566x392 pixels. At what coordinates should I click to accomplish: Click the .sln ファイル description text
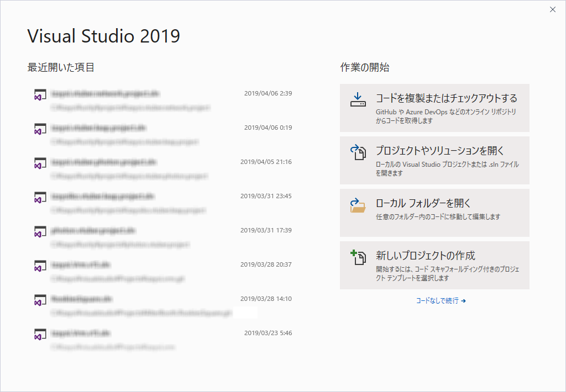[447, 168]
